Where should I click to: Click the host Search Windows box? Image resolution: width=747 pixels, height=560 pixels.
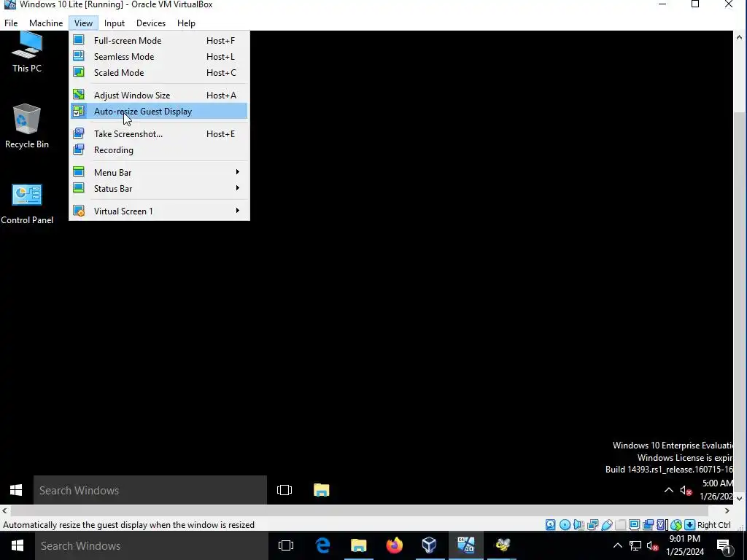(x=152, y=545)
